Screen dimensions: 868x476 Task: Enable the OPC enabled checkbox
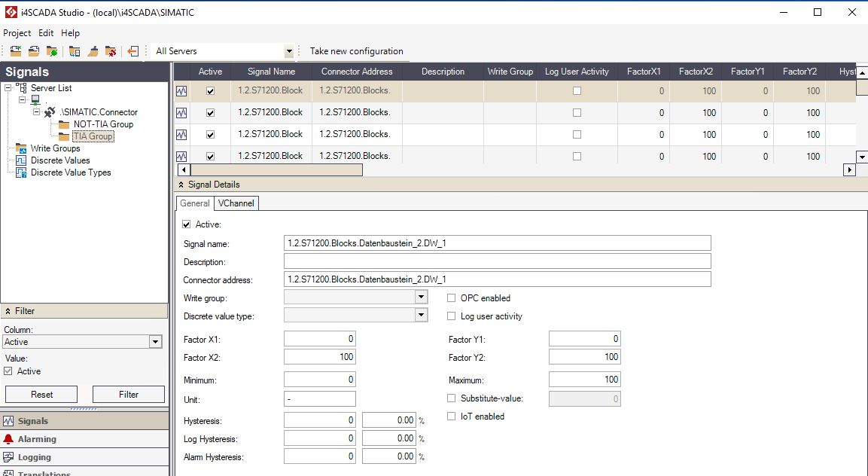(x=451, y=298)
